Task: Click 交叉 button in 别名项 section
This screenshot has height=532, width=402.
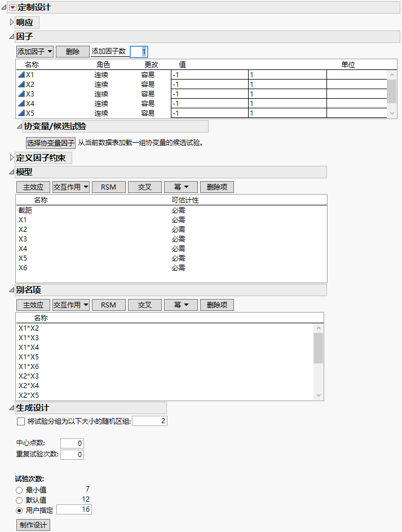Action: pos(145,305)
